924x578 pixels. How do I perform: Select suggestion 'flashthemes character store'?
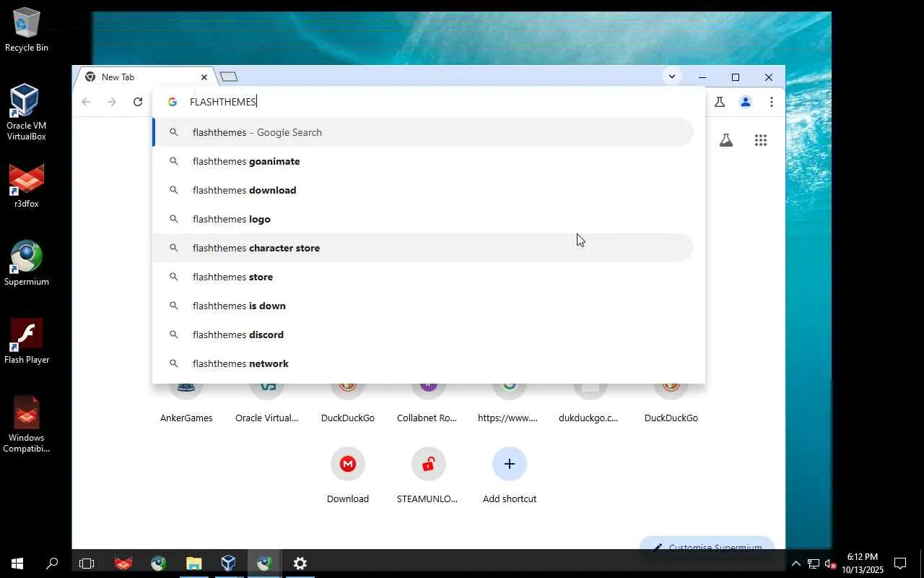point(423,248)
